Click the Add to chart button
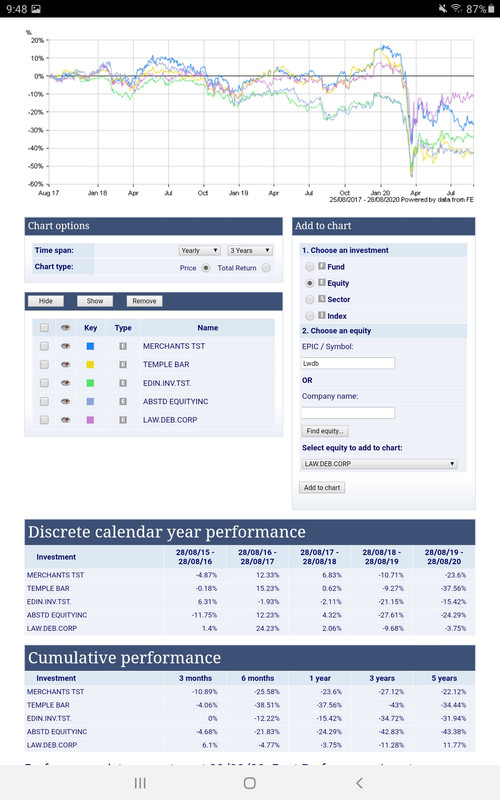The image size is (500, 800). 322,488
